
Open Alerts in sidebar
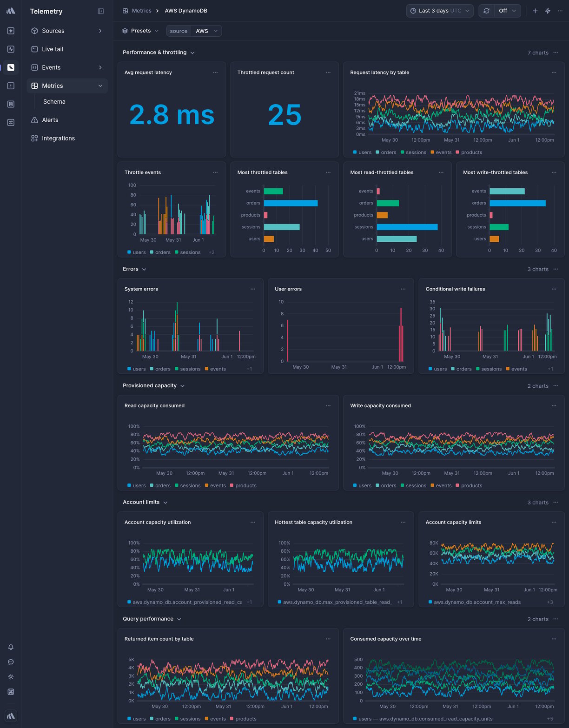pos(67,120)
